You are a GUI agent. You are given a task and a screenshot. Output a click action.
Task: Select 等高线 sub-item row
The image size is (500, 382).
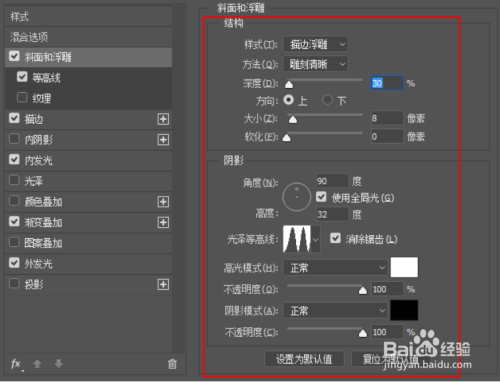[x=88, y=78]
